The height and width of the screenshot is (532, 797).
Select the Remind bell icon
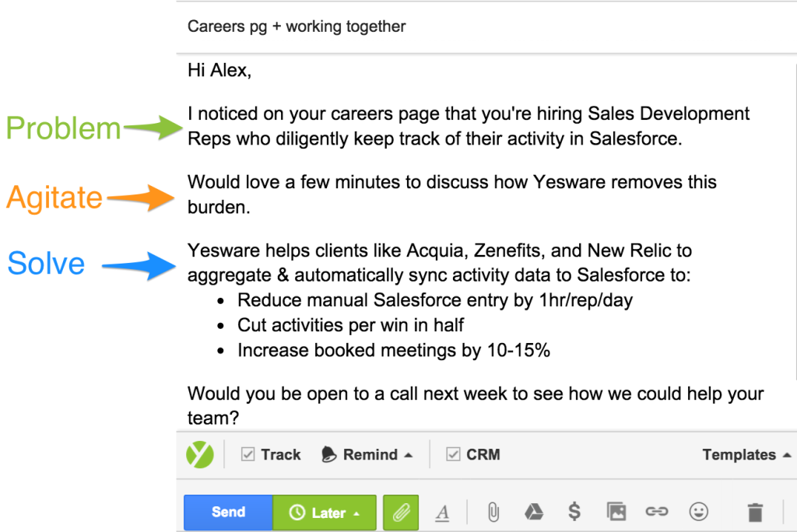click(331, 454)
